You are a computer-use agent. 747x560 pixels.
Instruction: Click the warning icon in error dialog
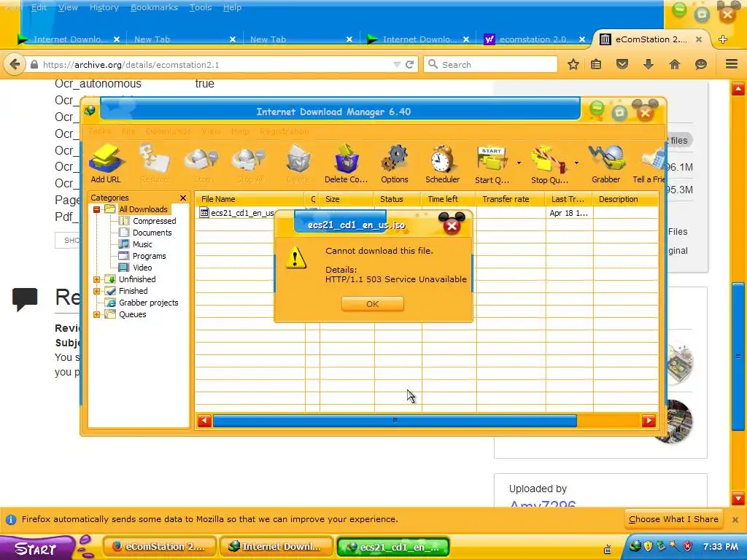(296, 257)
